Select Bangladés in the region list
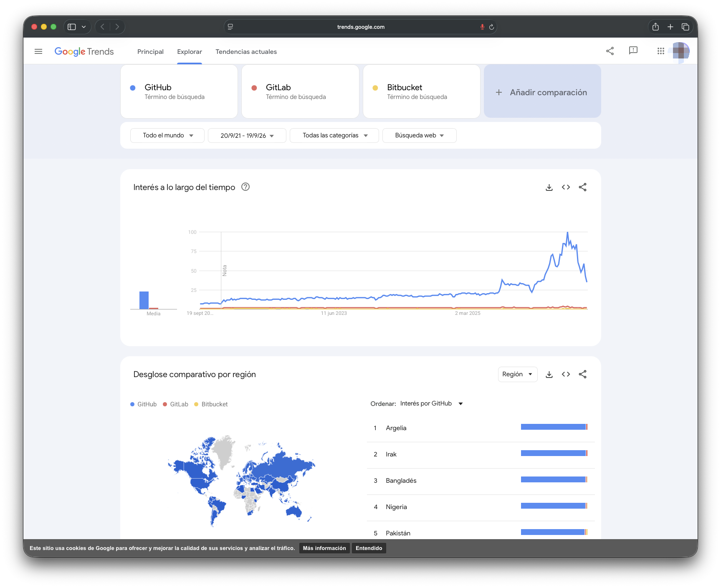This screenshot has height=588, width=721. (x=481, y=481)
